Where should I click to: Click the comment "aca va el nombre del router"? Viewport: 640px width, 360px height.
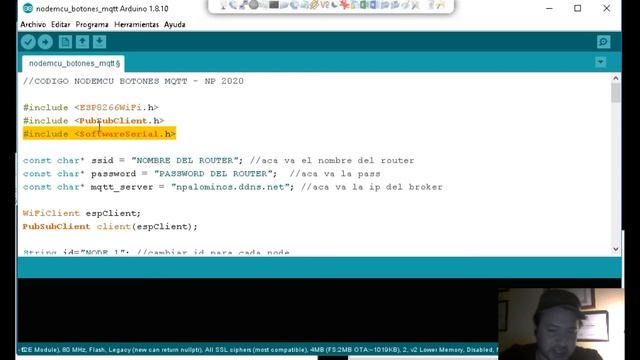[x=332, y=160]
